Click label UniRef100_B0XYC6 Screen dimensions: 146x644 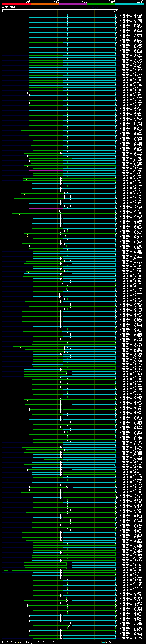click(x=131, y=180)
